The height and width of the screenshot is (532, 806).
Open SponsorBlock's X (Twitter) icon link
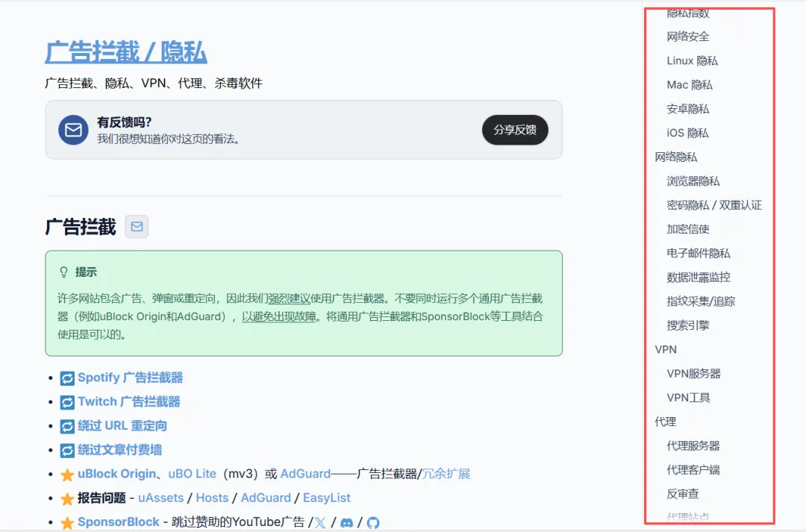(x=320, y=523)
